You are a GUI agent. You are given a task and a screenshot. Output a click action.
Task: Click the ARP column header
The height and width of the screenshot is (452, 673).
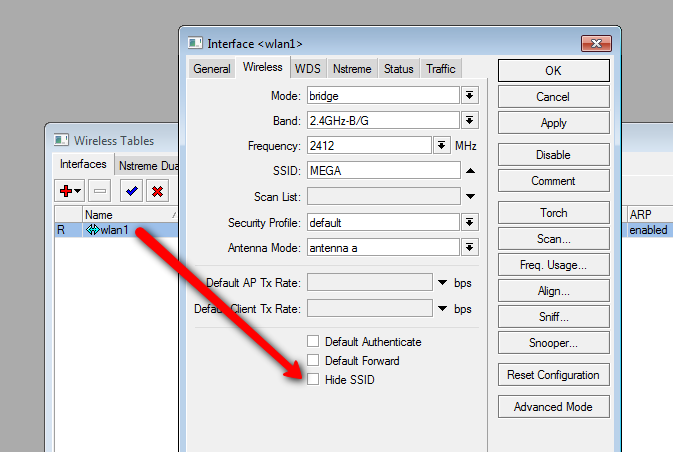[x=648, y=214]
